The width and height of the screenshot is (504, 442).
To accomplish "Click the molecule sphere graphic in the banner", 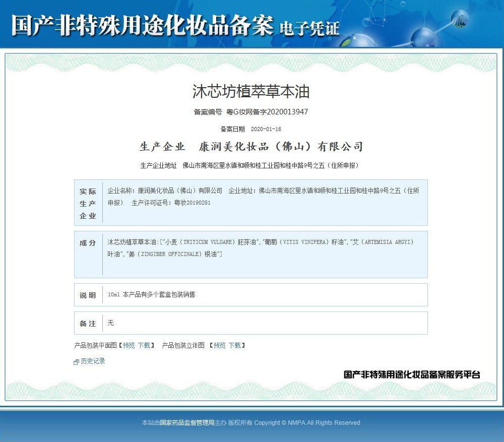I will (424, 38).
